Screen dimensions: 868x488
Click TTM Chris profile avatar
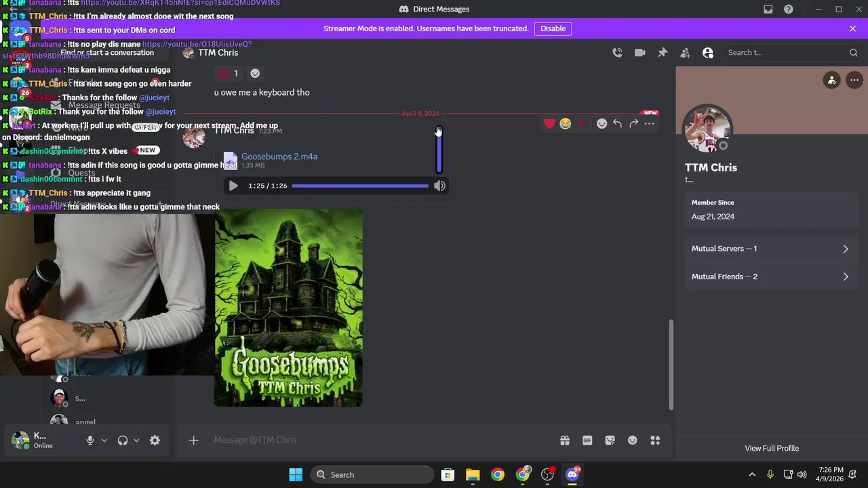click(708, 129)
